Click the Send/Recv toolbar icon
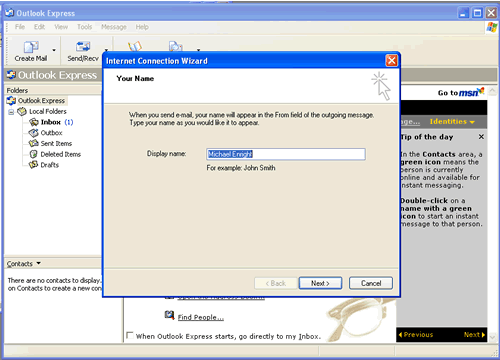 point(83,51)
